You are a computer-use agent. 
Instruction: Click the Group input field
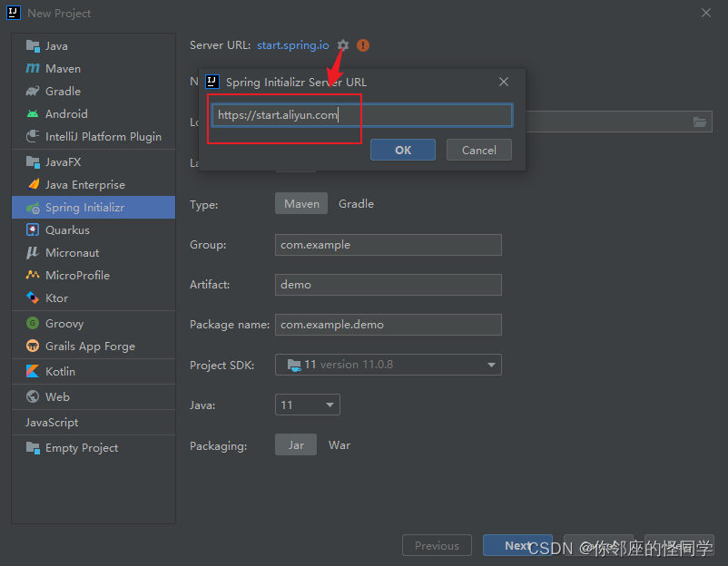[x=389, y=245]
